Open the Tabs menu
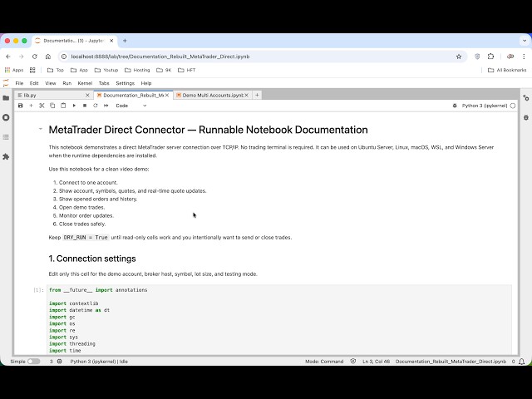The image size is (532, 399). (104, 83)
